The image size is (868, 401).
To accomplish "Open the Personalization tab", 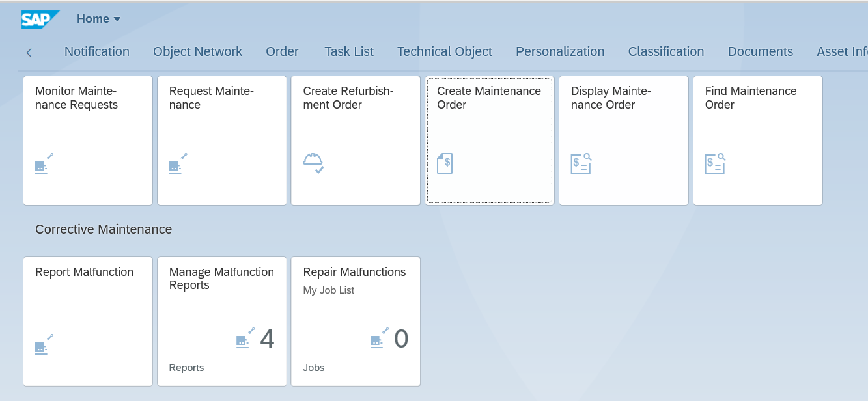I will [560, 52].
